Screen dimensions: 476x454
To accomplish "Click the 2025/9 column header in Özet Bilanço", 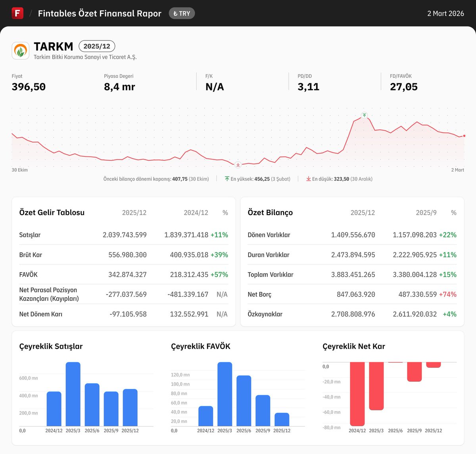I will click(426, 213).
